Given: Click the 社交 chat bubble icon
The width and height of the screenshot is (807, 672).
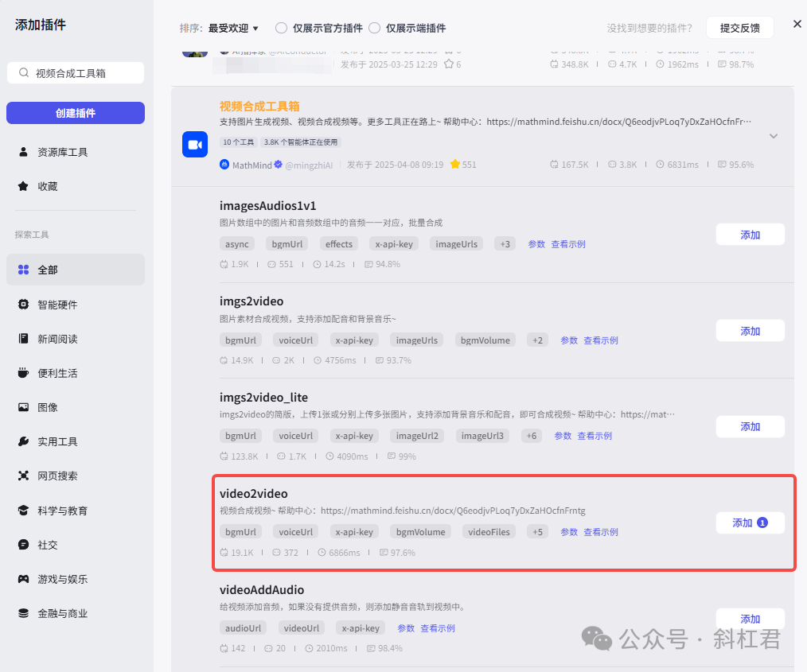Looking at the screenshot, I should [23, 545].
